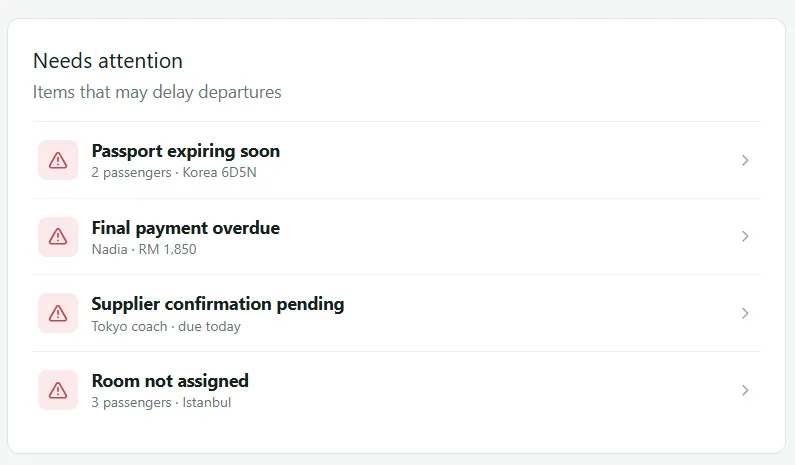Click blank row area right of Nadia · RM 1,850
Image resolution: width=795 pixels, height=465 pixels.
tap(466, 249)
